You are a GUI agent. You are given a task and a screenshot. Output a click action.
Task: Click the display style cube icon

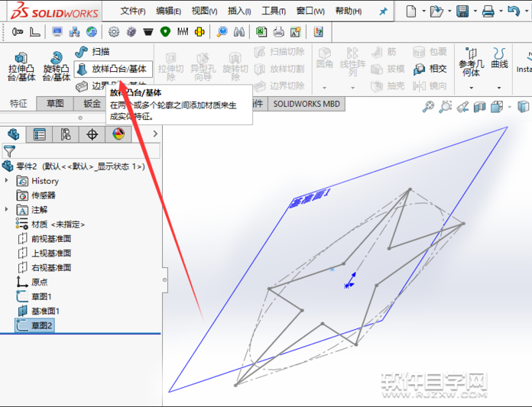pyautogui.click(x=523, y=107)
